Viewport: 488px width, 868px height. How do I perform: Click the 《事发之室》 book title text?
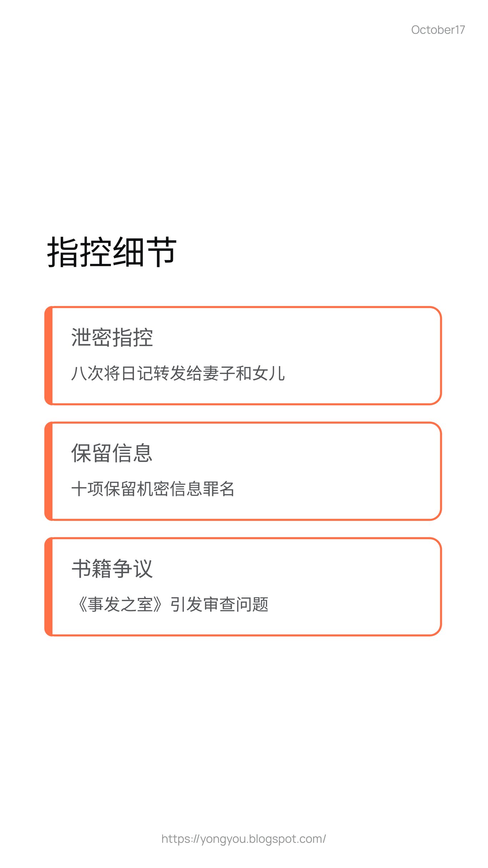coord(120,605)
